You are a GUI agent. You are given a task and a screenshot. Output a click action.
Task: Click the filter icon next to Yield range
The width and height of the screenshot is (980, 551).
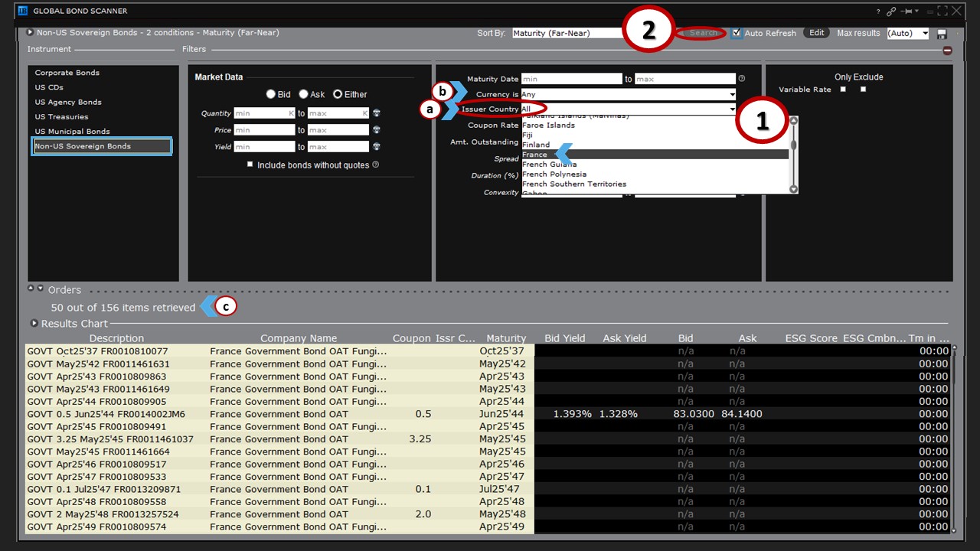[x=377, y=147]
